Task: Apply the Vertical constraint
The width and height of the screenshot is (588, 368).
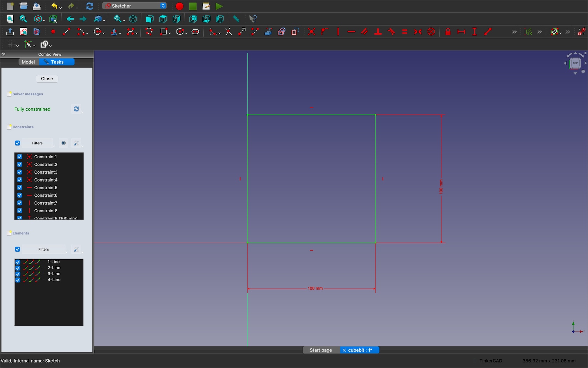Action: 338,32
